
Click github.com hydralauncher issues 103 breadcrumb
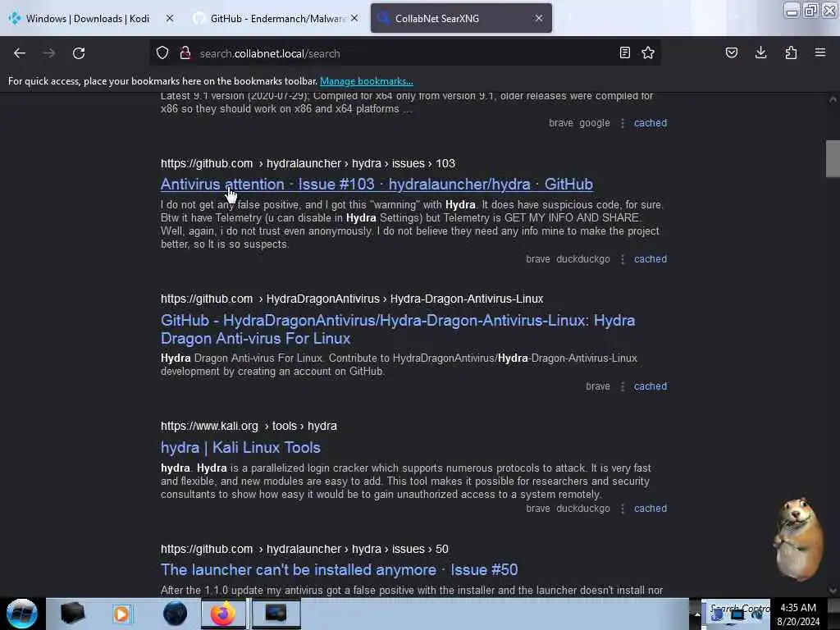[x=308, y=163]
